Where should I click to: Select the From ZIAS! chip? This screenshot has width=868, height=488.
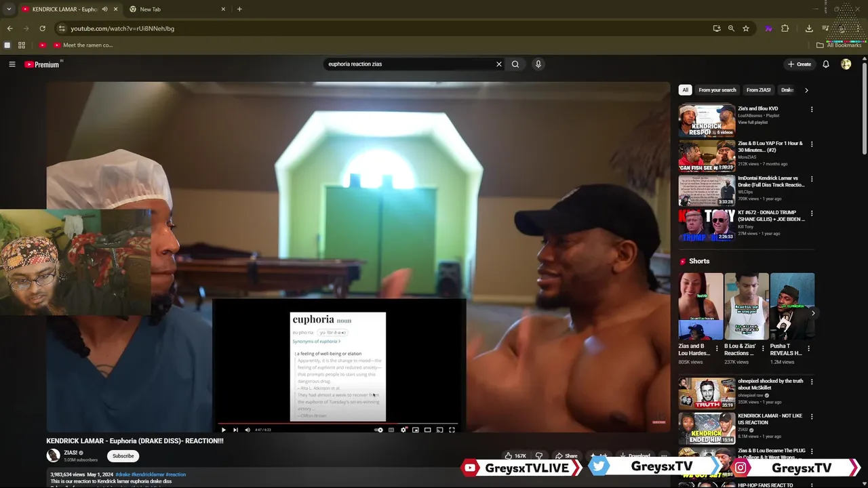(758, 90)
